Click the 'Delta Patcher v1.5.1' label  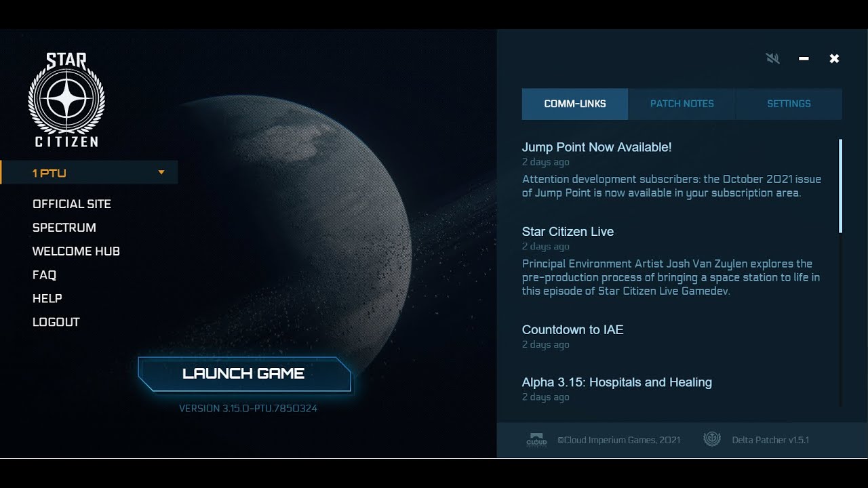coord(770,440)
